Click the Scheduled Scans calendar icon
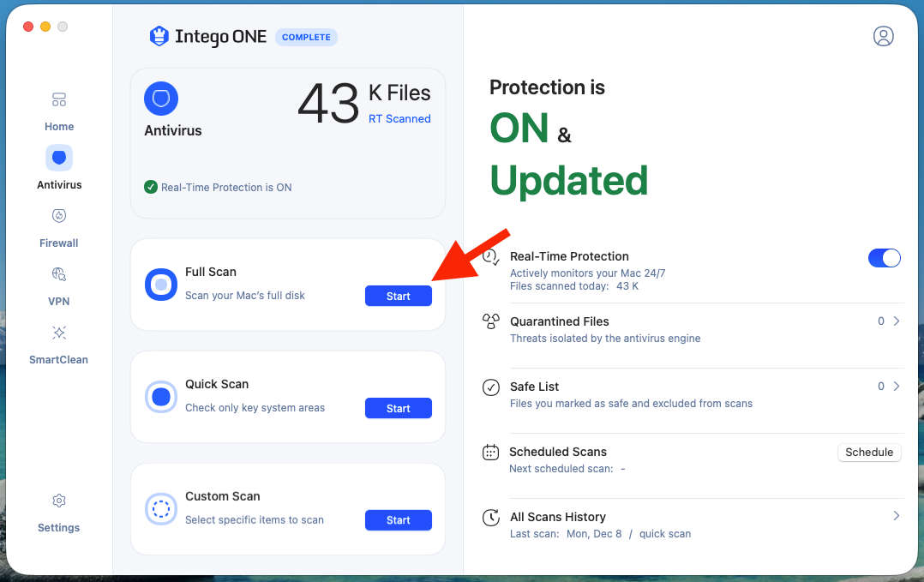This screenshot has width=924, height=582. (x=491, y=453)
